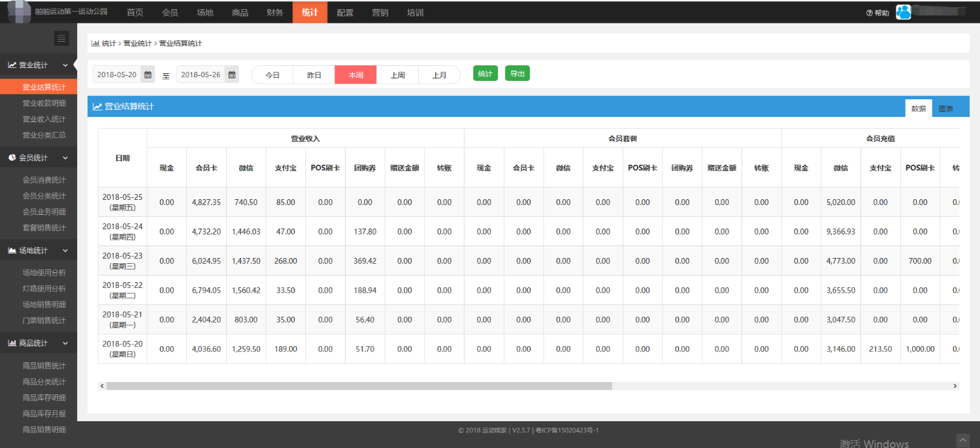Image resolution: width=980 pixels, height=448 pixels.
Task: Open the 财务 top menu
Action: point(275,12)
